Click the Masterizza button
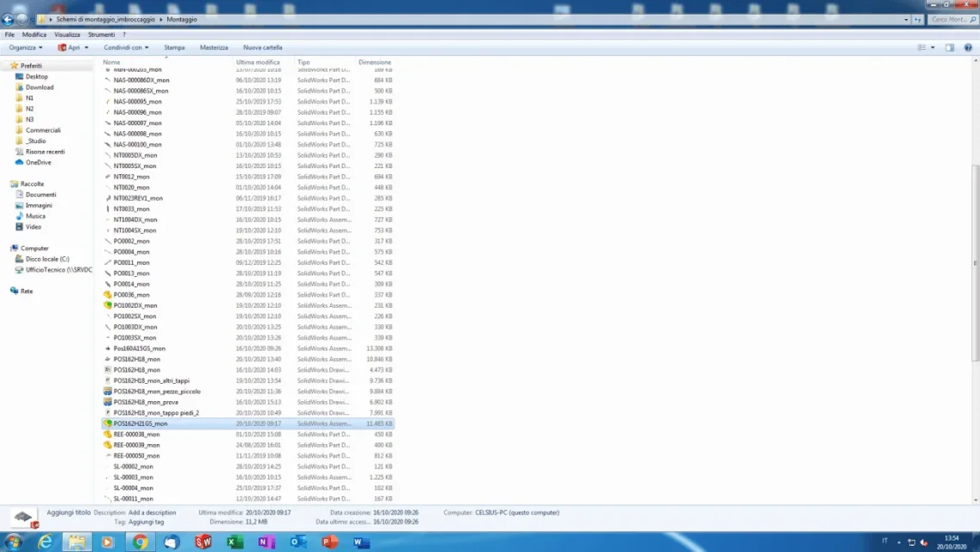The height and width of the screenshot is (552, 980). (x=214, y=47)
